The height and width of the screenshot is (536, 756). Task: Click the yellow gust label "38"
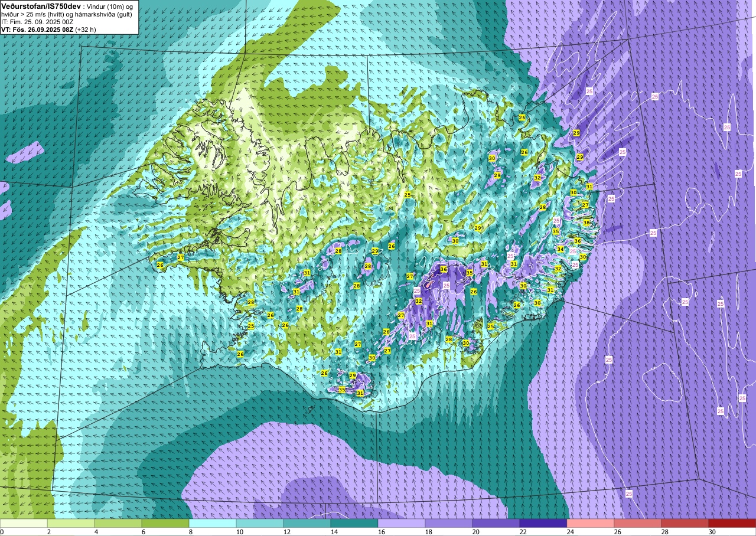586,223
